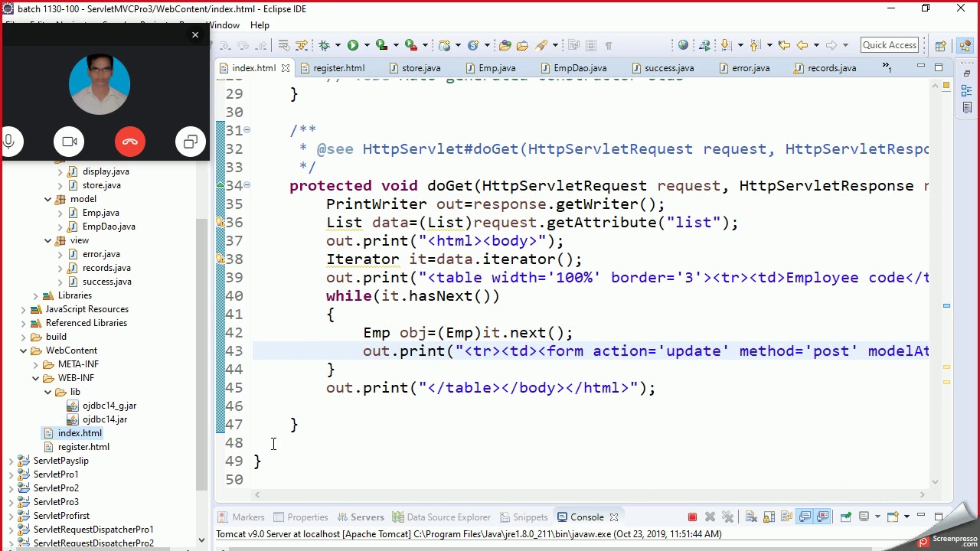Select the Java EE perspective icon
980x551 pixels.
pos(965,45)
